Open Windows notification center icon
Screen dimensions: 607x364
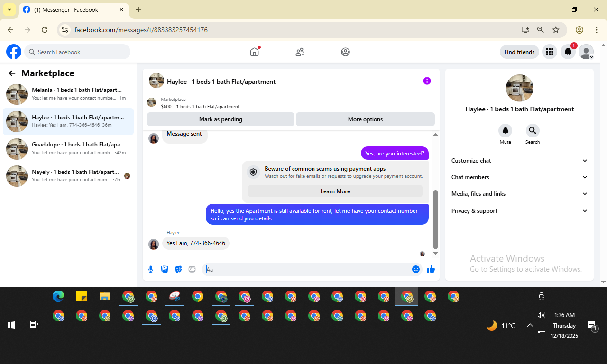pos(592,326)
